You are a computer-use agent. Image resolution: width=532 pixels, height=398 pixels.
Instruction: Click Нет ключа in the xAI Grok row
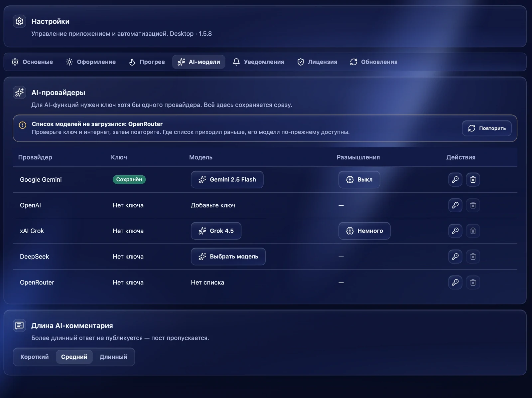click(128, 231)
